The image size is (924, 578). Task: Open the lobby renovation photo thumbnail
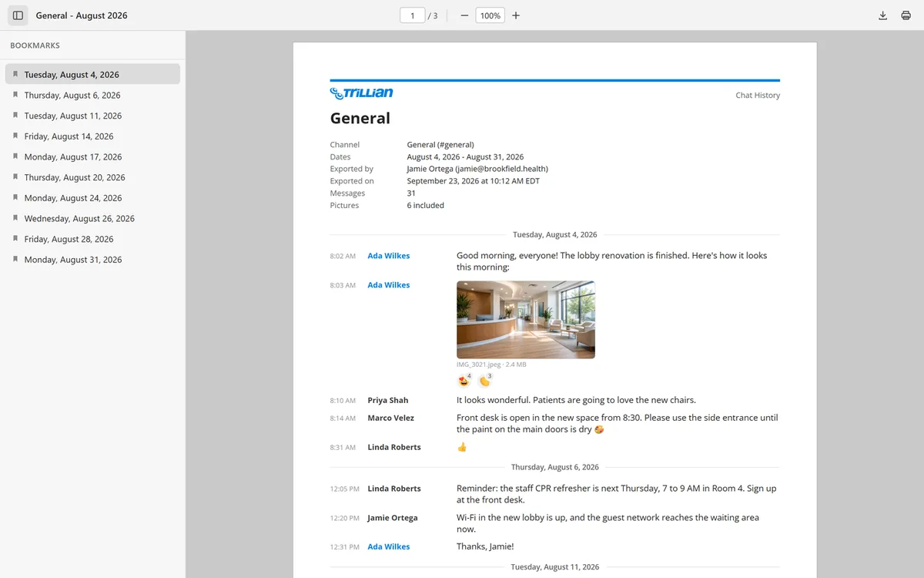coord(526,319)
